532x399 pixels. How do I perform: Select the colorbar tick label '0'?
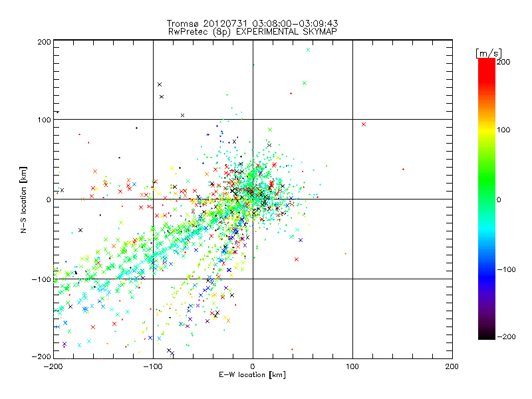(x=499, y=200)
